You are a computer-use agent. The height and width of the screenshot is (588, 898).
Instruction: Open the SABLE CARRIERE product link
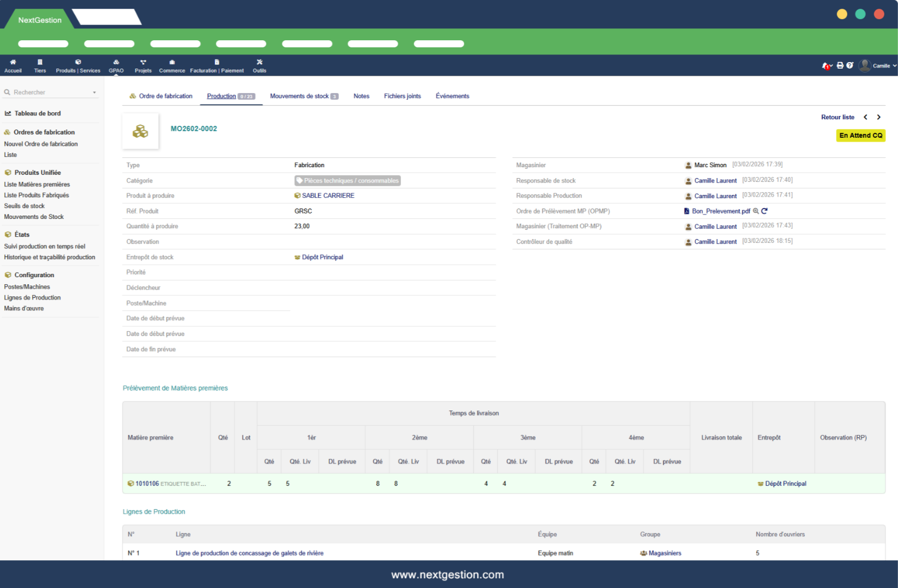pos(327,195)
